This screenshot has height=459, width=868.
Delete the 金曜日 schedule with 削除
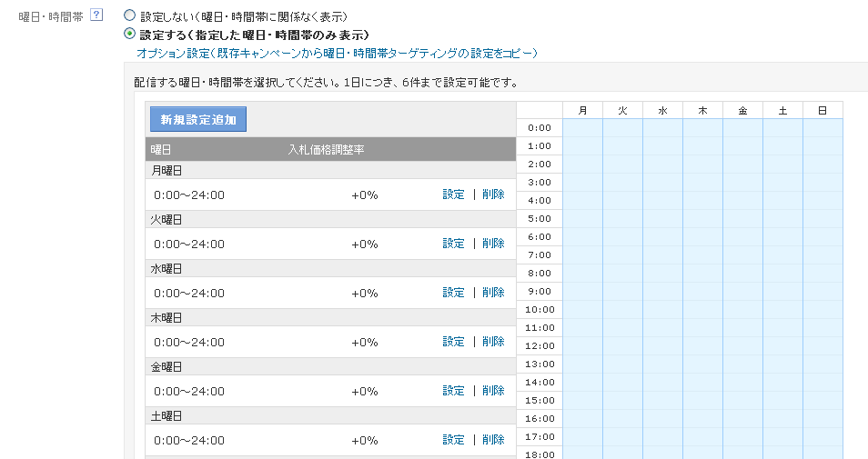(x=493, y=391)
